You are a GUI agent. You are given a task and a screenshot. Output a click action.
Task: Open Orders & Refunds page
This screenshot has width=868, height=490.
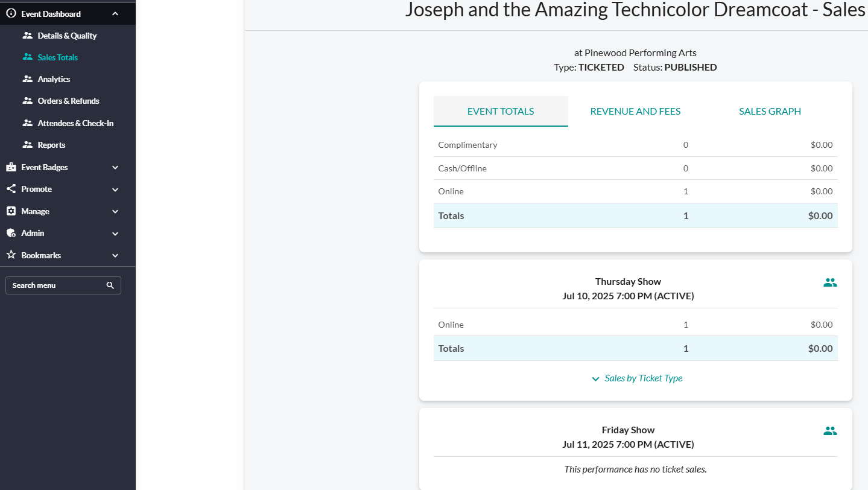click(68, 101)
